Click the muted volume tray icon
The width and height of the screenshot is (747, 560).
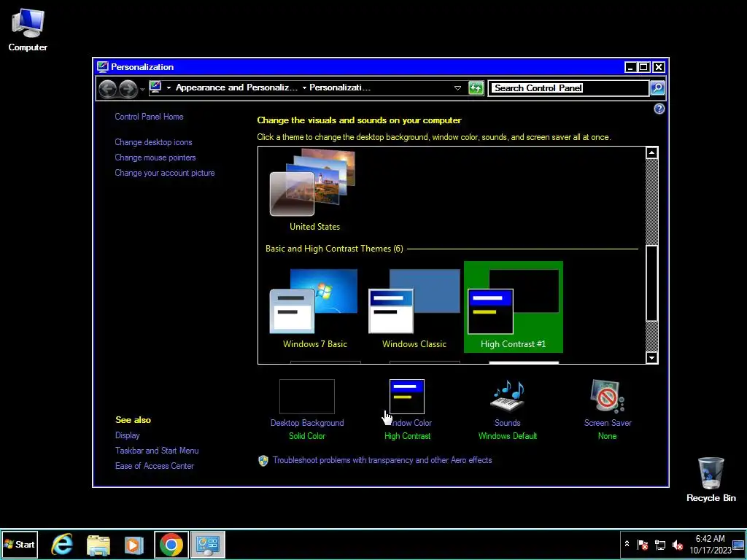coord(677,544)
